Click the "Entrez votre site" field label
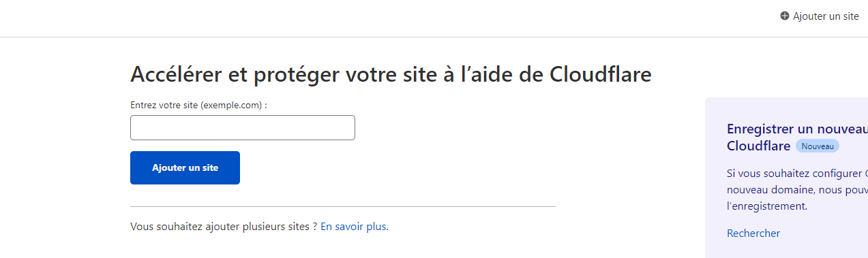The width and height of the screenshot is (868, 258). point(198,106)
